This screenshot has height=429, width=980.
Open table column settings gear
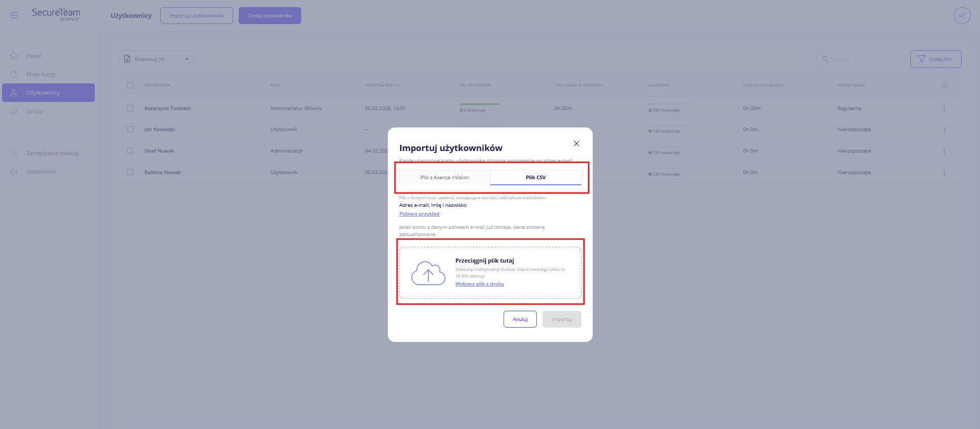[944, 85]
